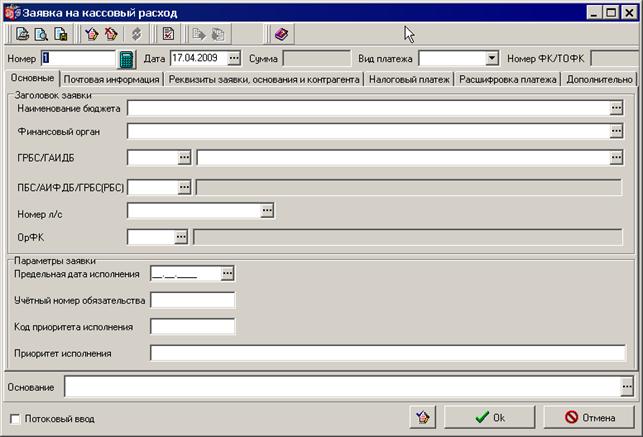This screenshot has width=643, height=437.
Task: Click the ГРБС/ГАИДБ code field
Action: 153,157
